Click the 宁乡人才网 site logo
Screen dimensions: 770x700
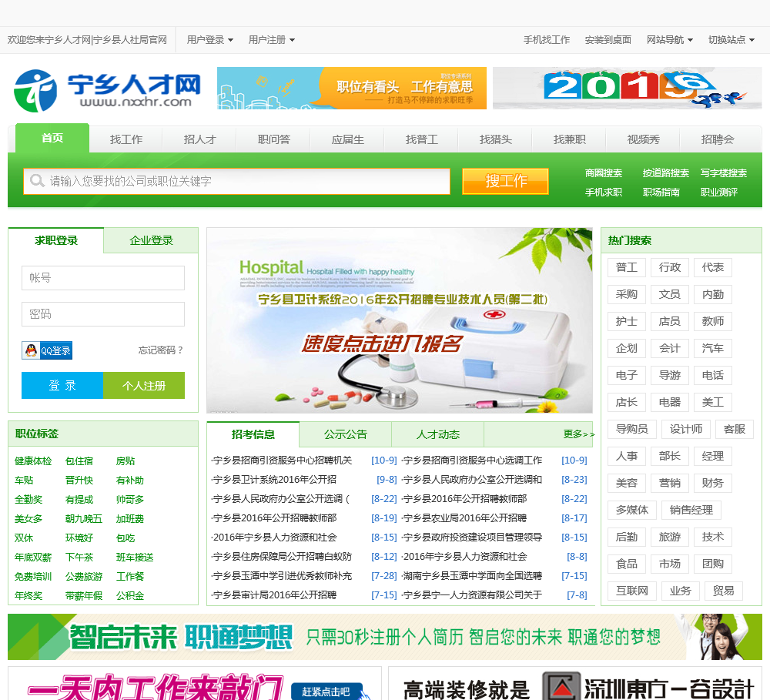pyautogui.click(x=107, y=90)
